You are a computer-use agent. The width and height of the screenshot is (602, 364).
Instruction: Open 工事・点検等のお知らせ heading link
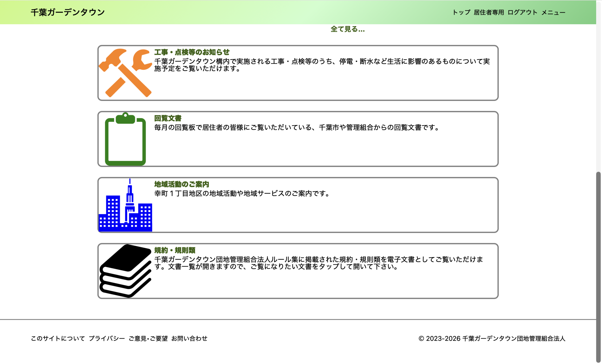pos(192,52)
